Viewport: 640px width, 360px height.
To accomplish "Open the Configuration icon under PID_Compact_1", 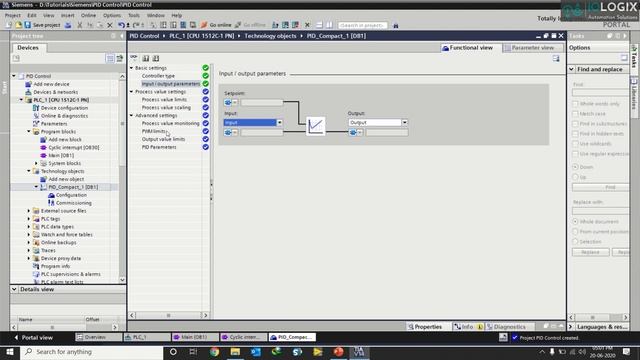I will point(51,195).
